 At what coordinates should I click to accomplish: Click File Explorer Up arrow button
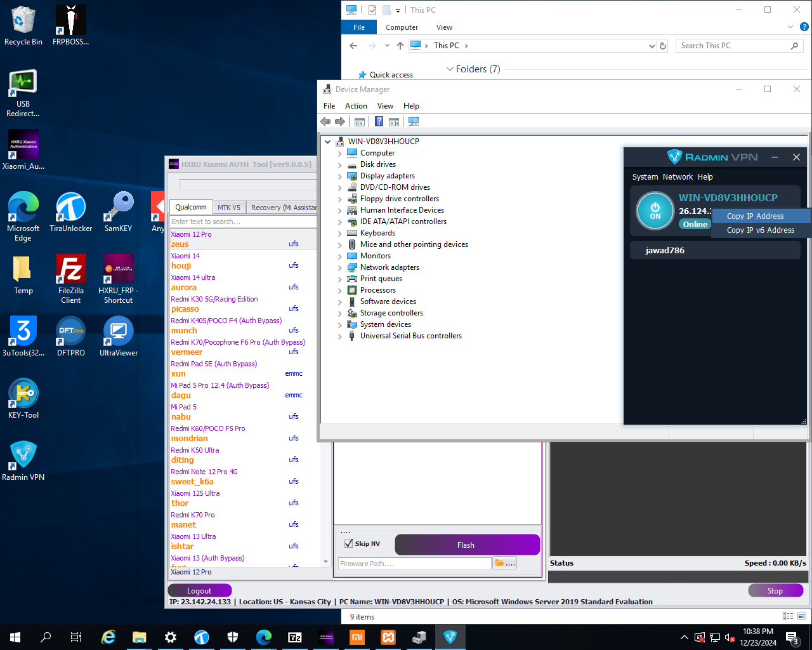pyautogui.click(x=400, y=46)
